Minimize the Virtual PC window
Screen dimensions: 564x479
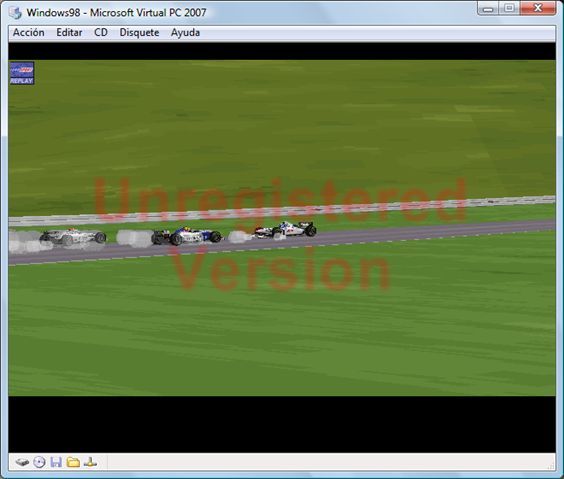pyautogui.click(x=488, y=8)
